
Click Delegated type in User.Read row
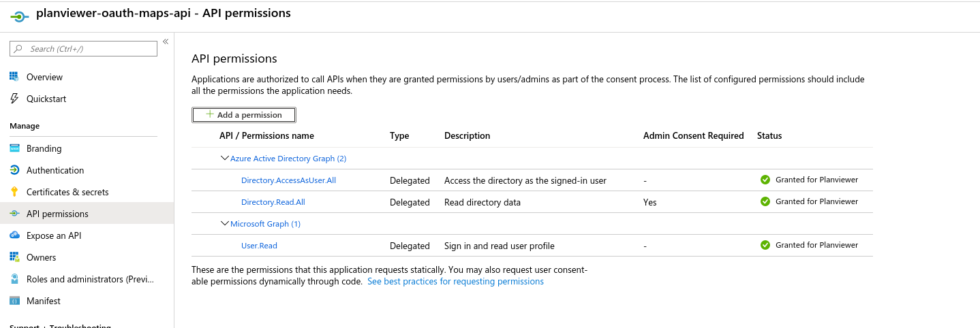(410, 246)
